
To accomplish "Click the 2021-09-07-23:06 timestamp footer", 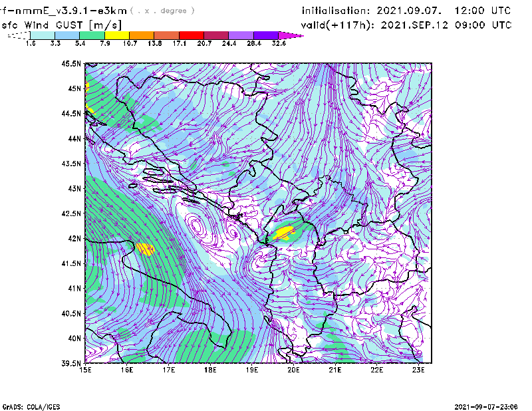I will point(491,406).
